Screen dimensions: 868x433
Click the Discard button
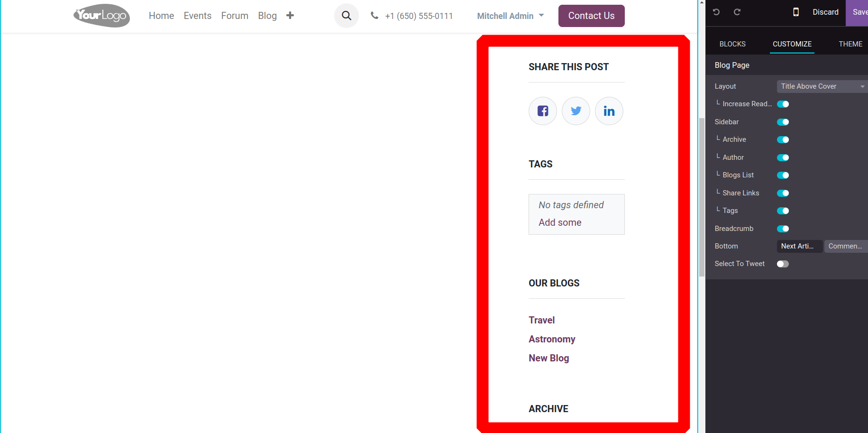pos(825,12)
